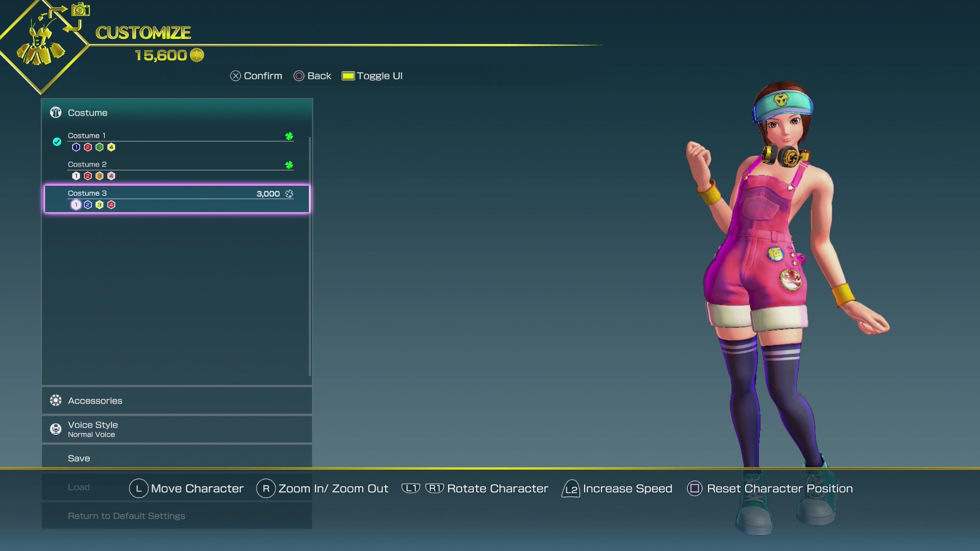This screenshot has width=980, height=551.
Task: Click the Move Character hint text
Action: tap(197, 489)
